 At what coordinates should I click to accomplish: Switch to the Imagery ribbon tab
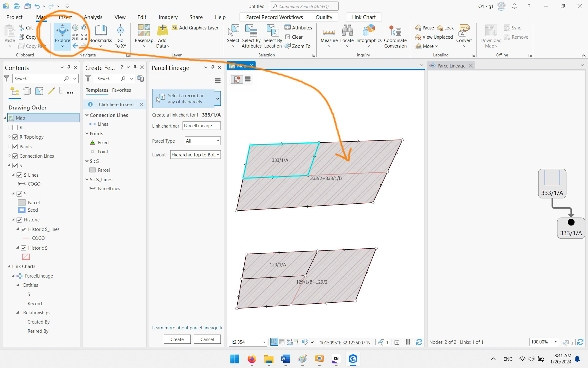pyautogui.click(x=168, y=17)
